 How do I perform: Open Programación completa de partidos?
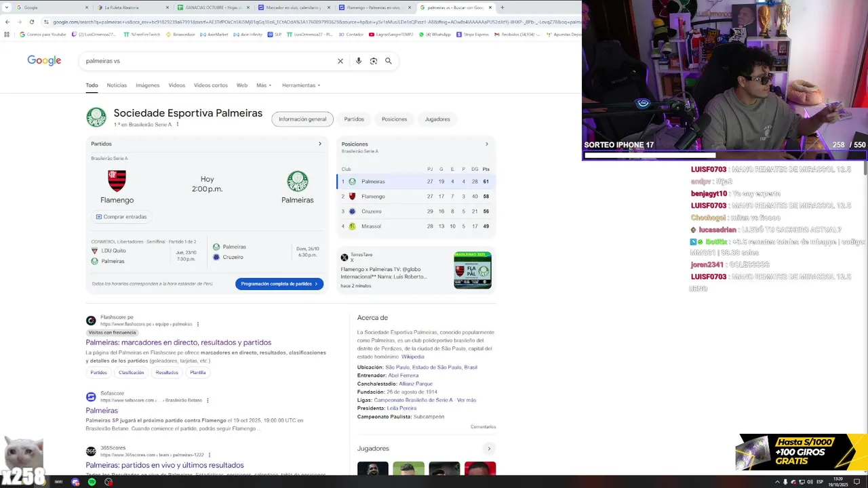(x=279, y=284)
